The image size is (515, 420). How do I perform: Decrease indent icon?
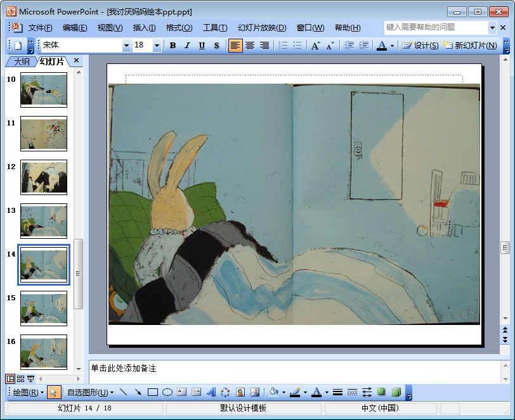click(x=349, y=45)
